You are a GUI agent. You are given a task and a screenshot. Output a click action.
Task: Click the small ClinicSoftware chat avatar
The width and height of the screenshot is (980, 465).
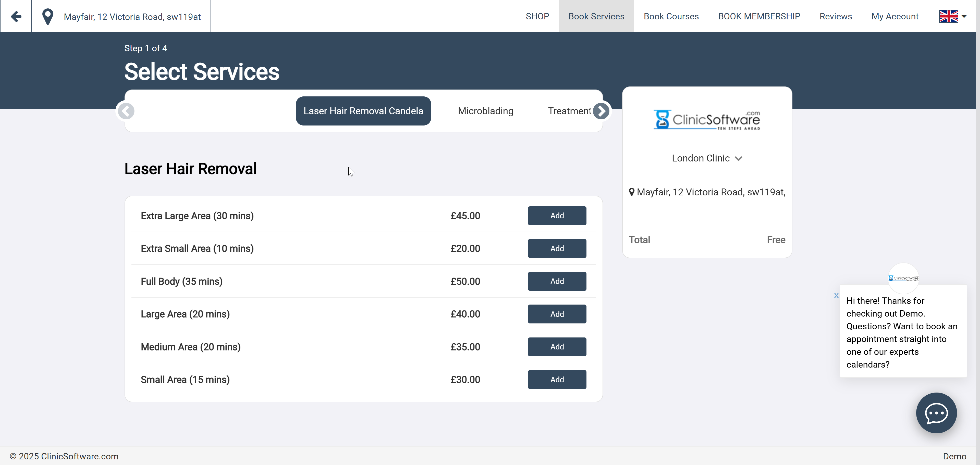(903, 278)
